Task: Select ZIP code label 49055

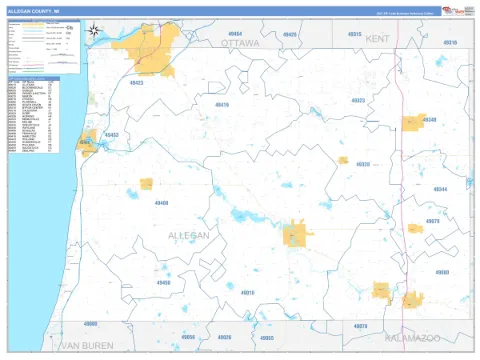Action: tap(267, 338)
